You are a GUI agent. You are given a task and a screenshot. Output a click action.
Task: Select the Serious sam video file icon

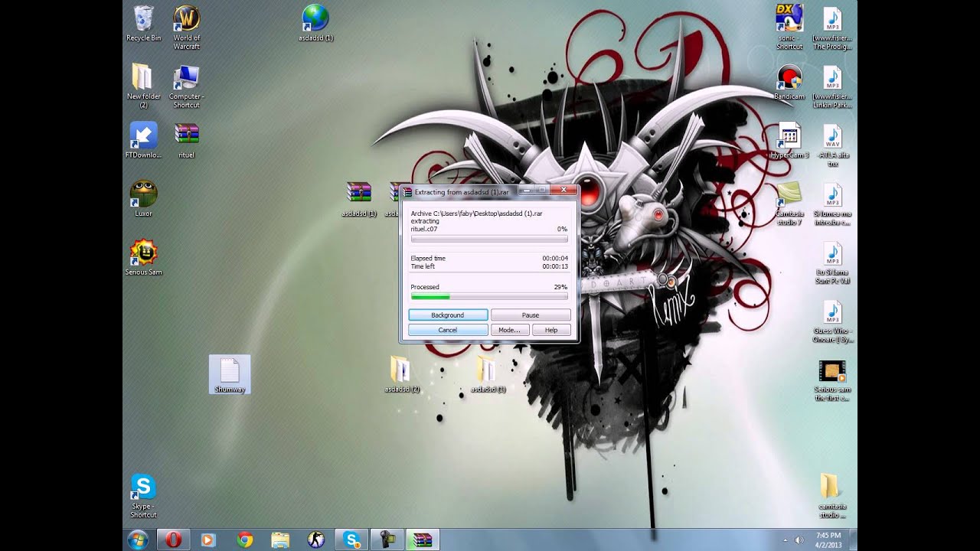831,379
